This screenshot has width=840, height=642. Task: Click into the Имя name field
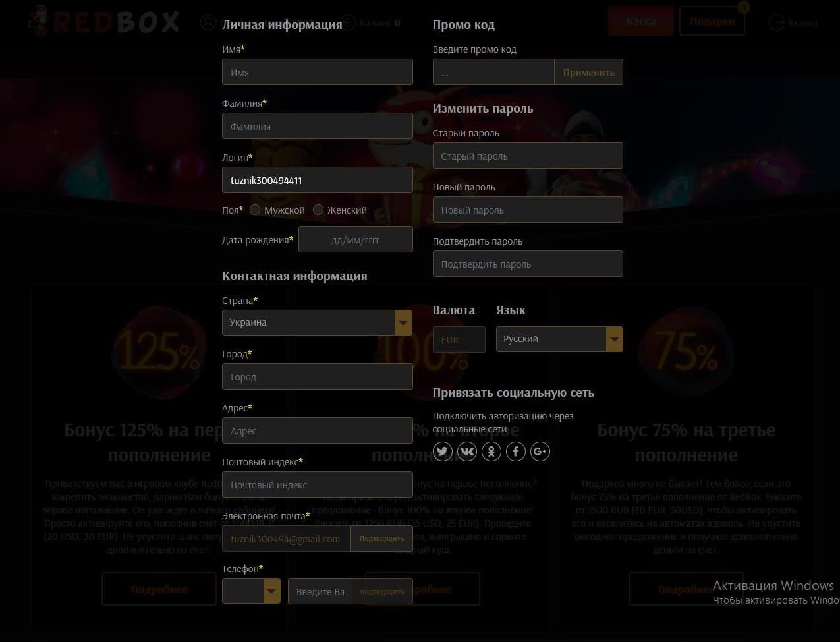point(317,73)
